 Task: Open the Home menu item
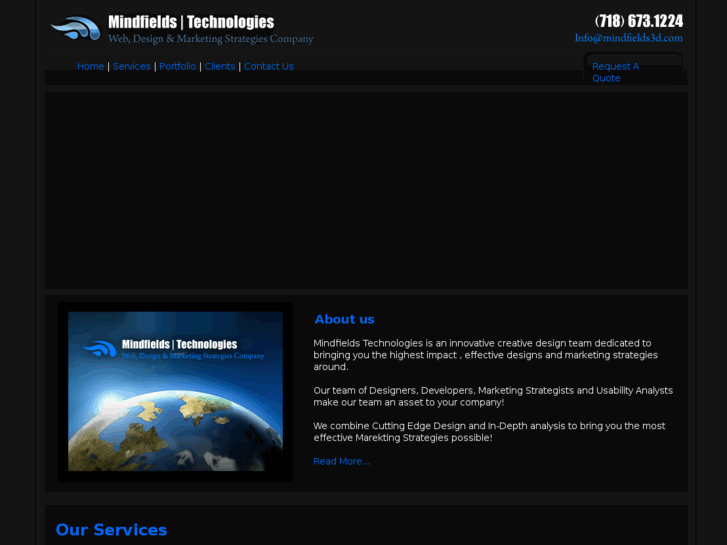pyautogui.click(x=90, y=66)
